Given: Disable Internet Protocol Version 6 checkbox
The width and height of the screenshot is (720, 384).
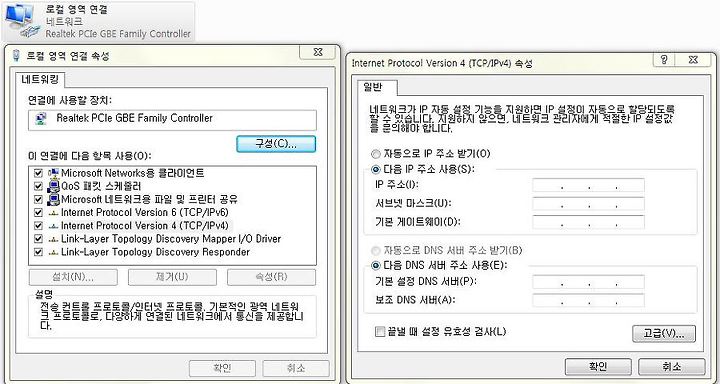Looking at the screenshot, I should (x=39, y=213).
